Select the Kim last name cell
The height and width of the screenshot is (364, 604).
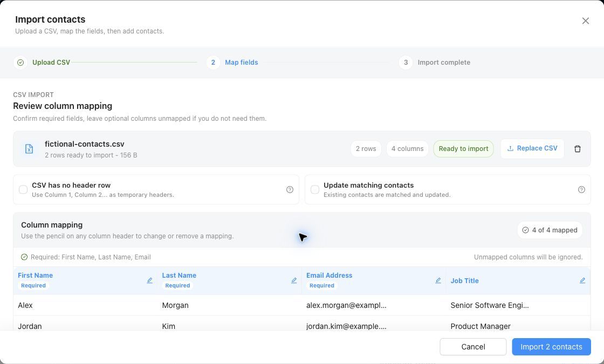pos(230,324)
